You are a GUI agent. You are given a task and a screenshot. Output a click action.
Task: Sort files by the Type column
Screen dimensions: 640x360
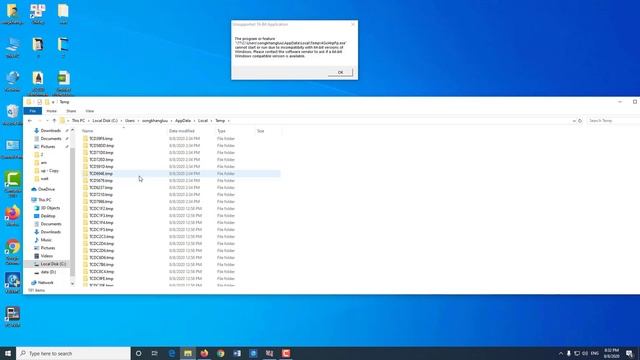tap(221, 131)
